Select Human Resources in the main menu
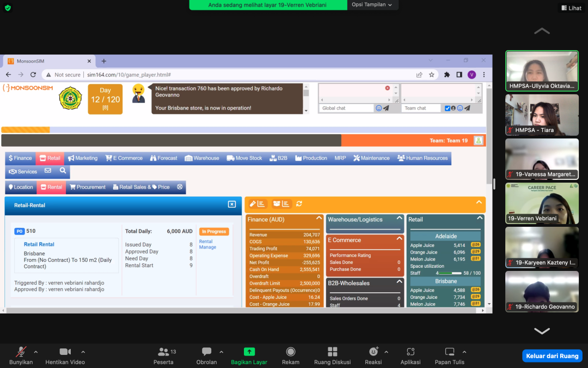 coord(422,158)
